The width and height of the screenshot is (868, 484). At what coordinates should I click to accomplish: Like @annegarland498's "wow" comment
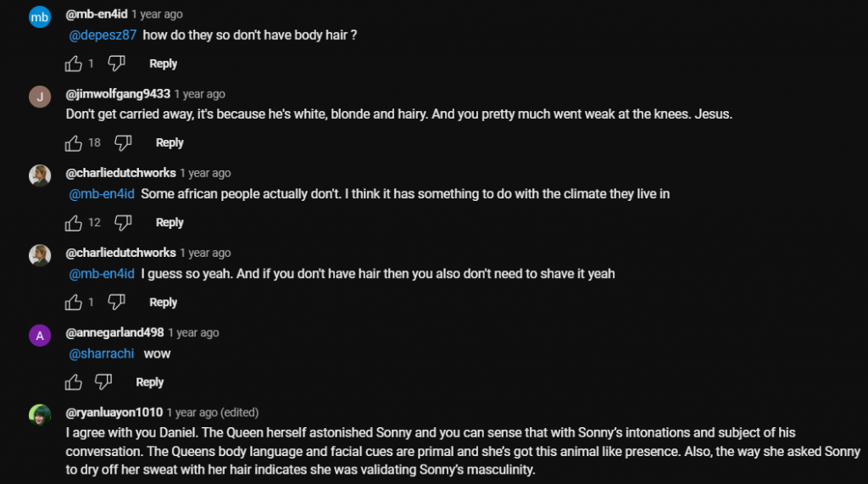(75, 382)
